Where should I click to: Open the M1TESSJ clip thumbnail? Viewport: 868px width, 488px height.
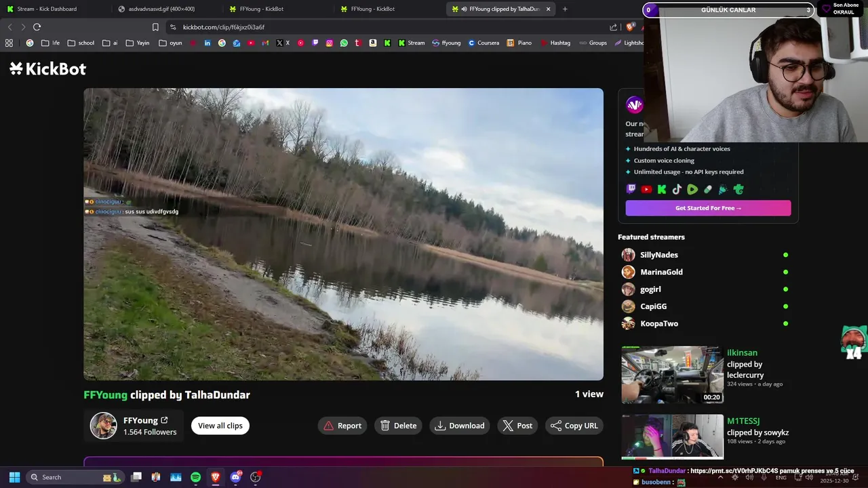(672, 437)
